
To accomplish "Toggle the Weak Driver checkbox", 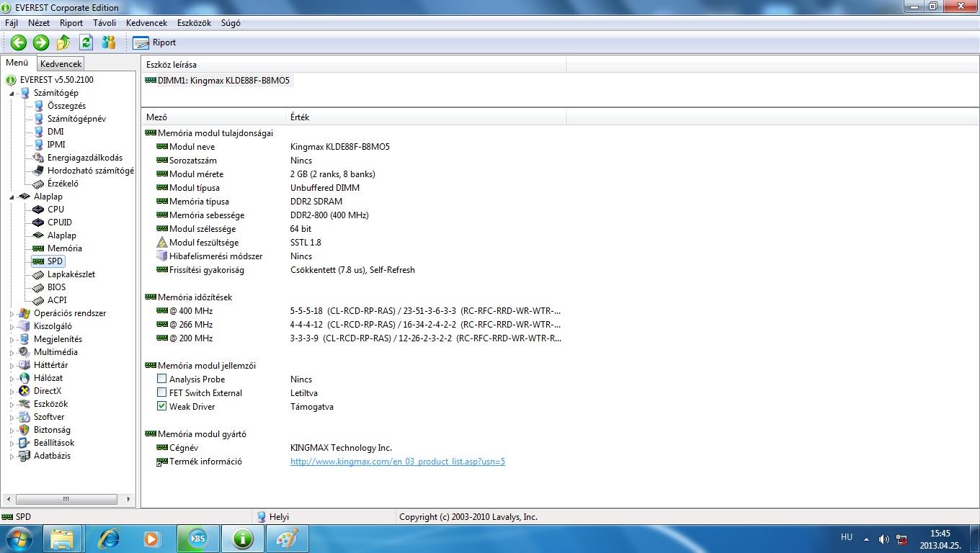I will pos(162,406).
